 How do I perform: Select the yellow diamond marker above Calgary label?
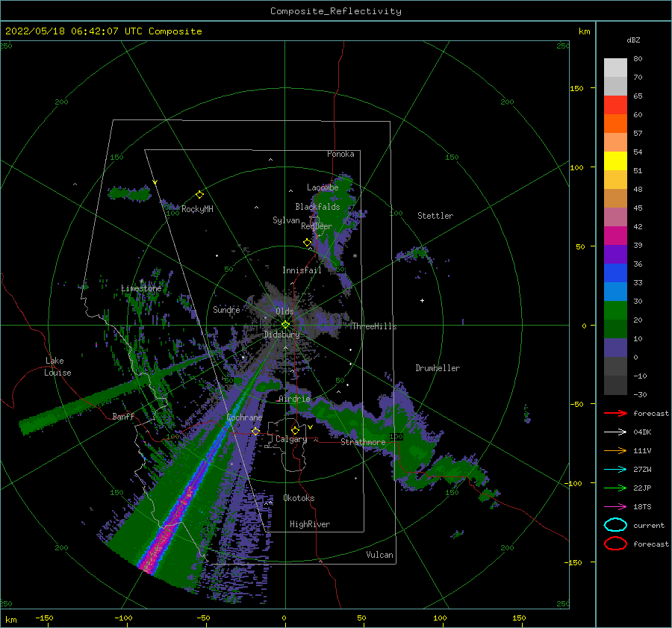coord(295,430)
